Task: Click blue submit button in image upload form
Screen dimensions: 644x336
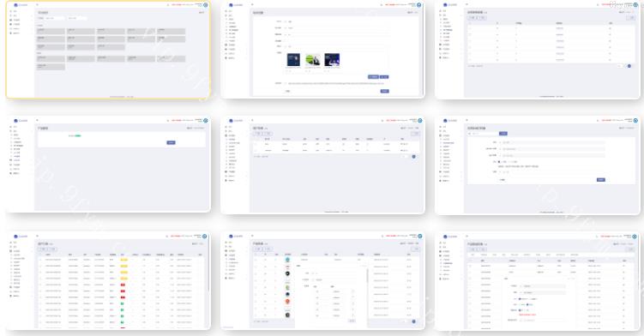Action: [x=384, y=91]
